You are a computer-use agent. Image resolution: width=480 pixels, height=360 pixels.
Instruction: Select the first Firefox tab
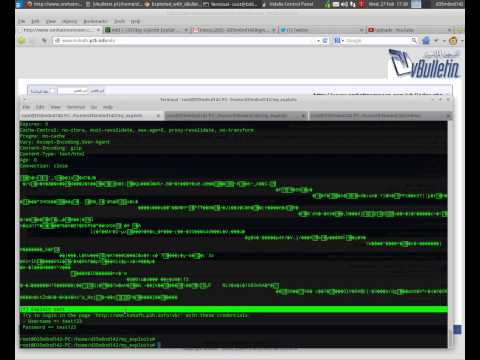[x=59, y=30]
